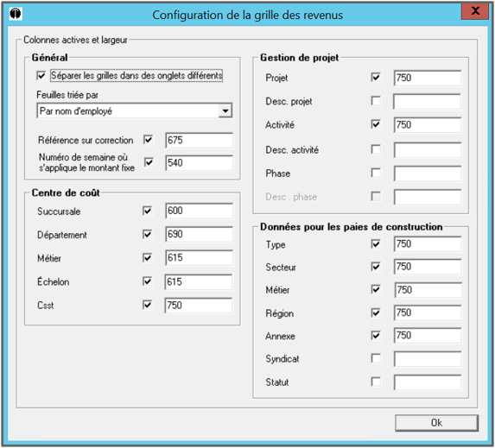Tick the Statut checkbox
The width and height of the screenshot is (495, 448).
[376, 382]
